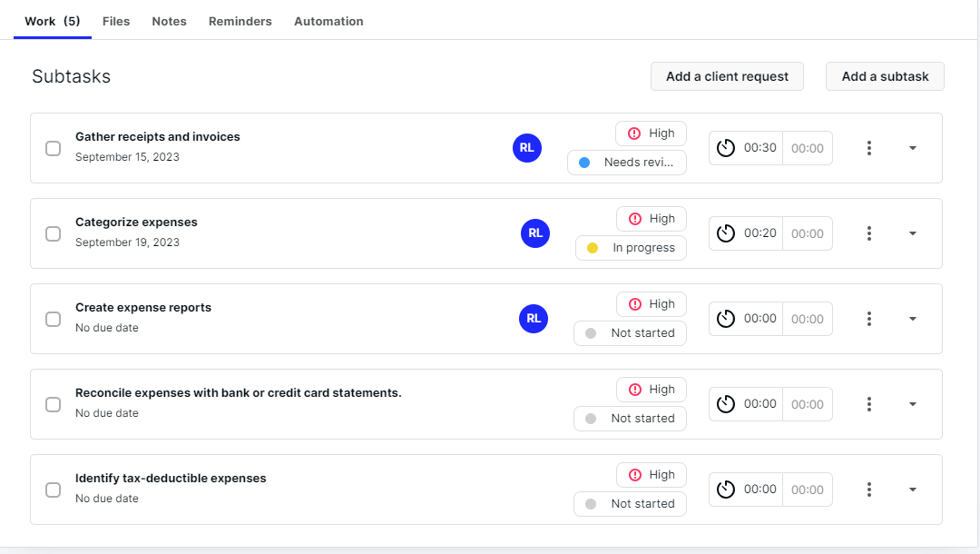Viewport: 980px width, 554px height.
Task: Check off Reconcile expenses with bank statements
Action: [x=54, y=404]
